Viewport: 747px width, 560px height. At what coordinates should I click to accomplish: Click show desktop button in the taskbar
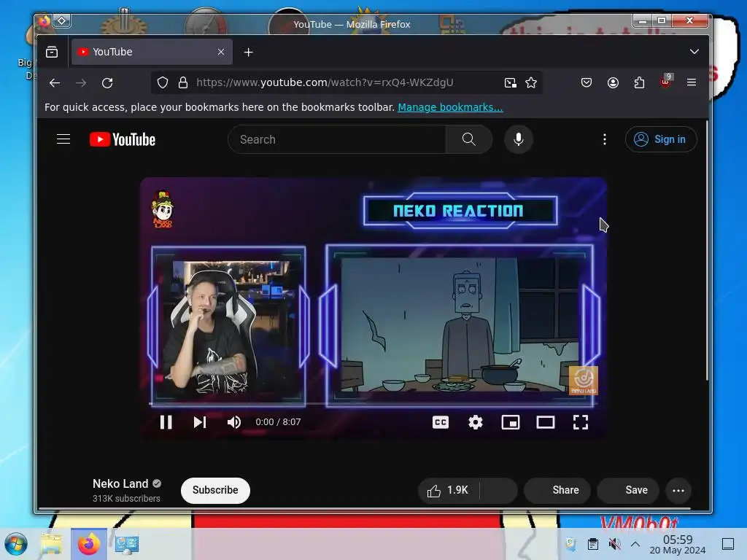728,543
